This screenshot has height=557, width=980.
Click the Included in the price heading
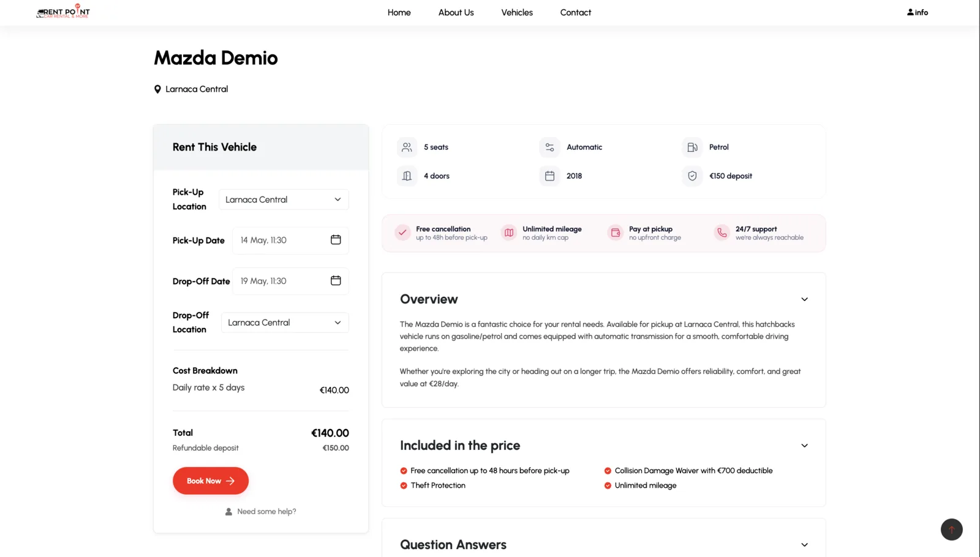[x=460, y=446]
